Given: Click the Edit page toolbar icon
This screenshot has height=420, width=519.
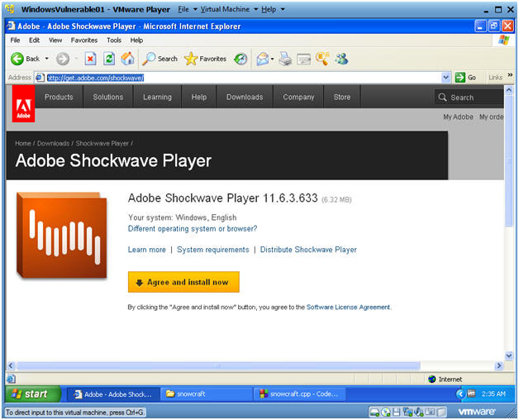Looking at the screenshot, I should click(x=303, y=60).
